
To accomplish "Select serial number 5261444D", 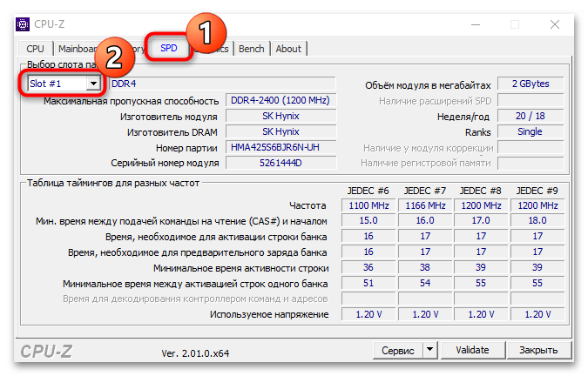I will (x=280, y=163).
